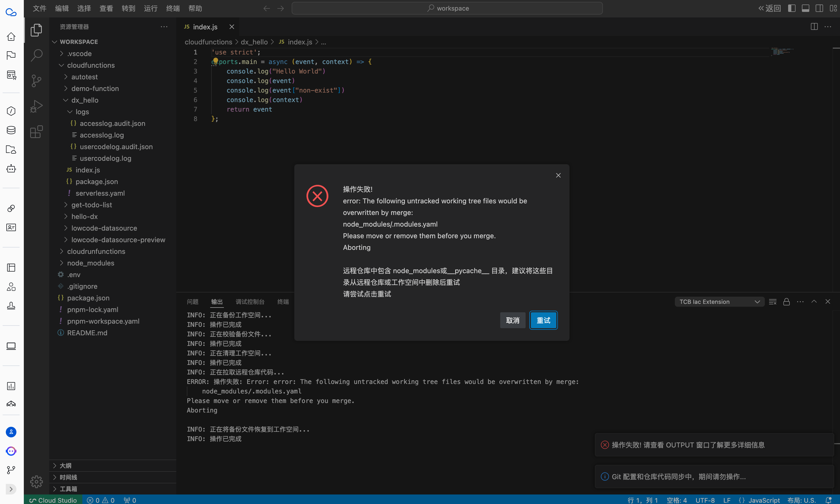Toggle the bottom panel layout
The image size is (840, 504).
point(805,8)
